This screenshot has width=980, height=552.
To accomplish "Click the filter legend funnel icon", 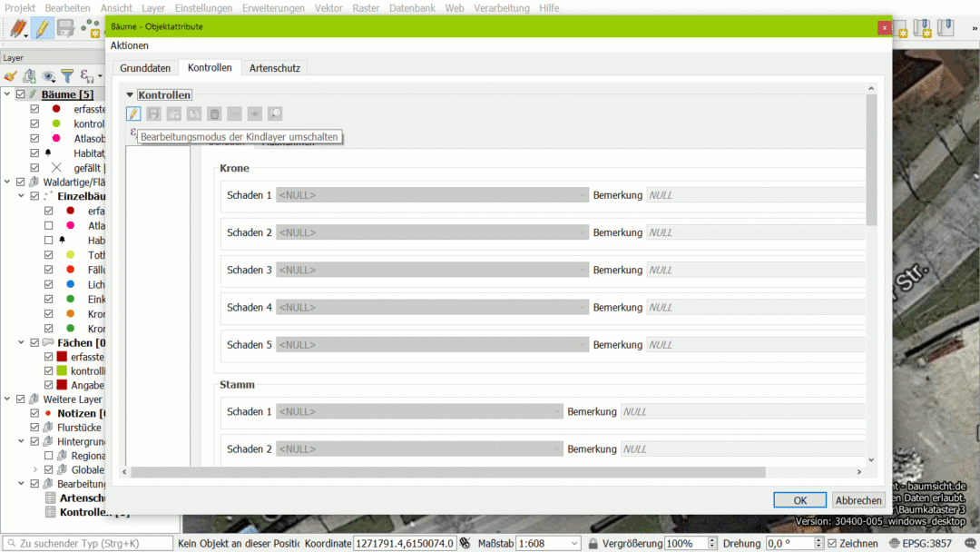I will 69,76.
